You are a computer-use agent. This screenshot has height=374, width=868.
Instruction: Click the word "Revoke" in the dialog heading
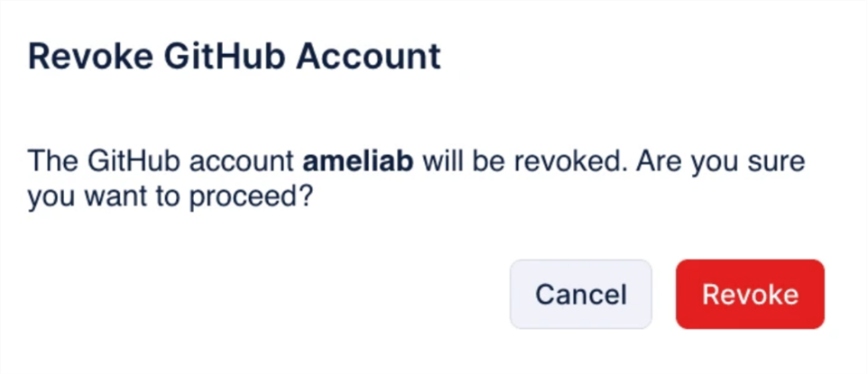pos(78,57)
